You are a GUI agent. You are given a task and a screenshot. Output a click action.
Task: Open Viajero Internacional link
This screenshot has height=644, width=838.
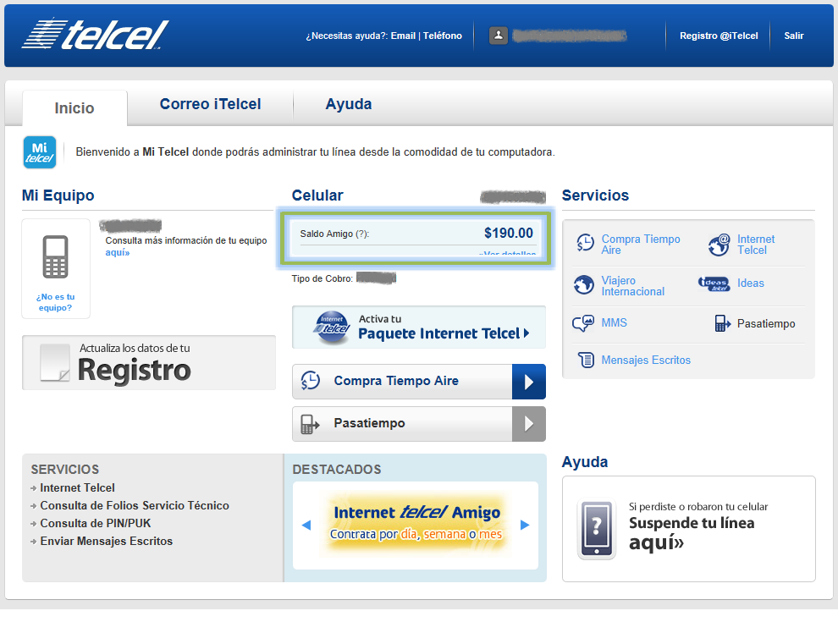click(x=633, y=286)
